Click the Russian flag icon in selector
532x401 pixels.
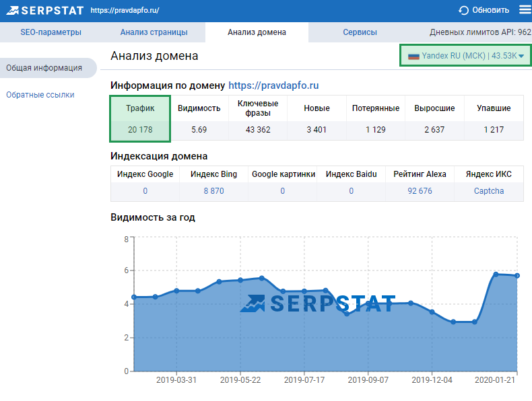pos(413,56)
